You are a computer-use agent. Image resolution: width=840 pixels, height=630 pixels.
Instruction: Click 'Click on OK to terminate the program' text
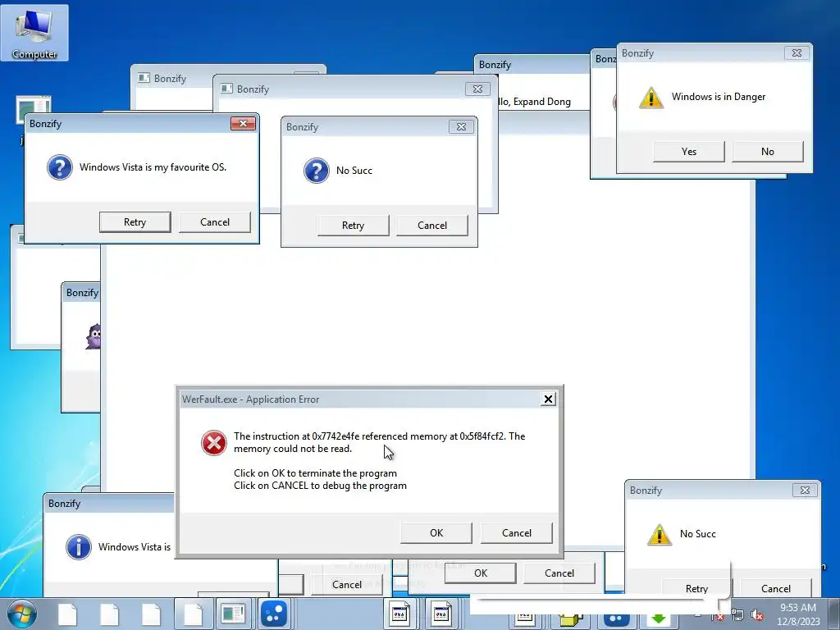pos(316,473)
